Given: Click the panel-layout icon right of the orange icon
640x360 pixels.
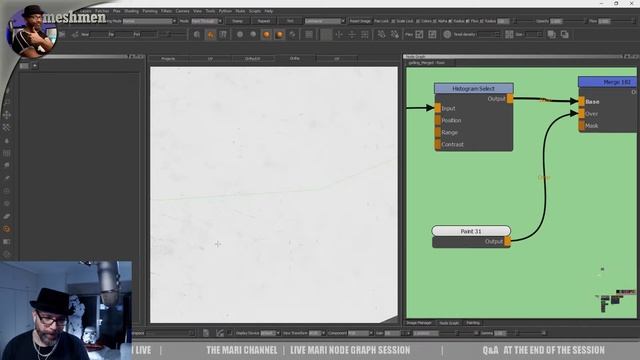Looking at the screenshot, I should click(x=223, y=35).
